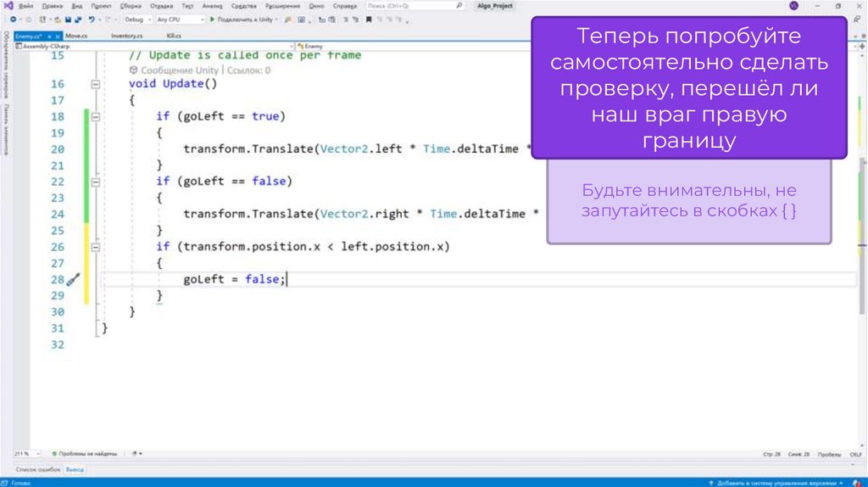Viewport: 868px width, 487px height.
Task: Open the Правка menu
Action: coord(52,6)
